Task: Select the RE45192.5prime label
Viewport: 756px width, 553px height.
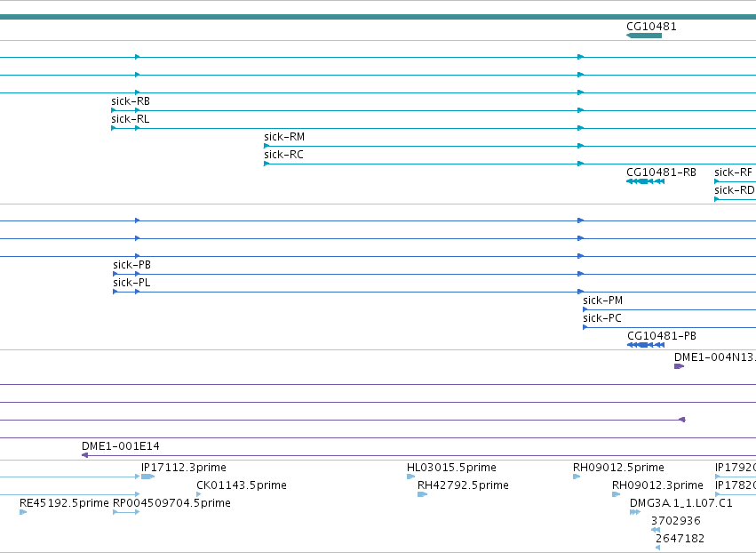Action: pyautogui.click(x=64, y=503)
